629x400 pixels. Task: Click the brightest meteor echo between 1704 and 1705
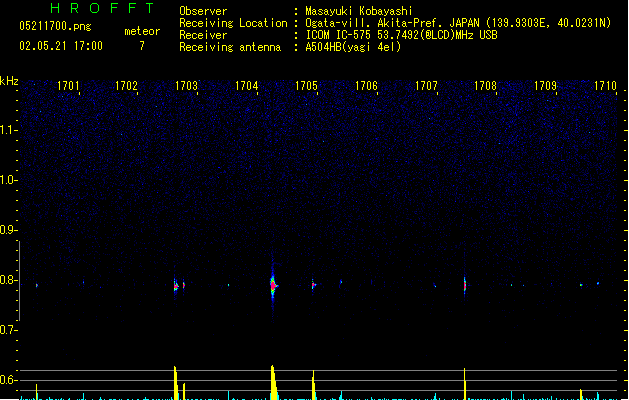pyautogui.click(x=273, y=285)
